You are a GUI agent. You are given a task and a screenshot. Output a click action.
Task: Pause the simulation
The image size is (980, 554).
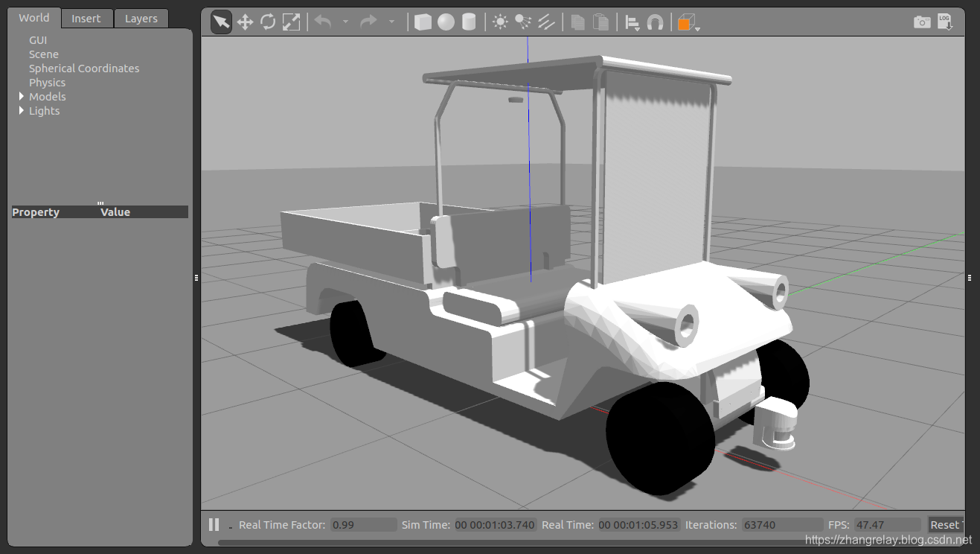[214, 525]
